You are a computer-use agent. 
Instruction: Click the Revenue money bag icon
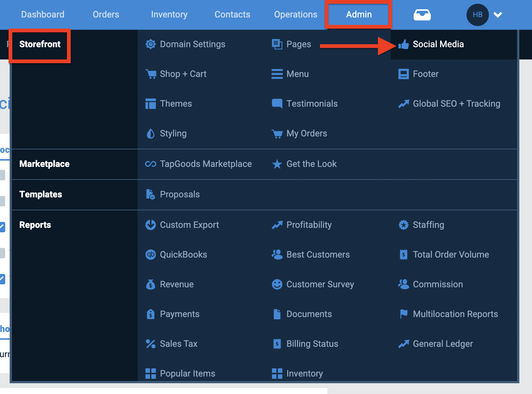[150, 284]
